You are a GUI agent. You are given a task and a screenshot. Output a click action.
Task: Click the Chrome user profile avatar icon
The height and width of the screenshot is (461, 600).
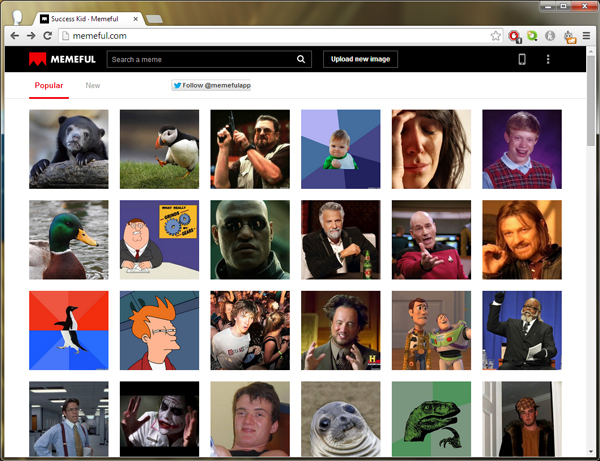(x=17, y=17)
